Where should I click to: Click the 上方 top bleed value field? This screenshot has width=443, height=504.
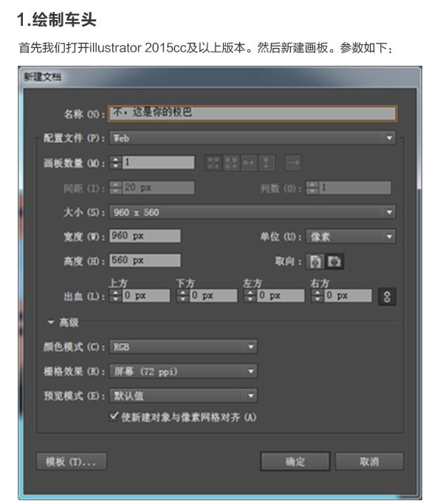tap(146, 295)
